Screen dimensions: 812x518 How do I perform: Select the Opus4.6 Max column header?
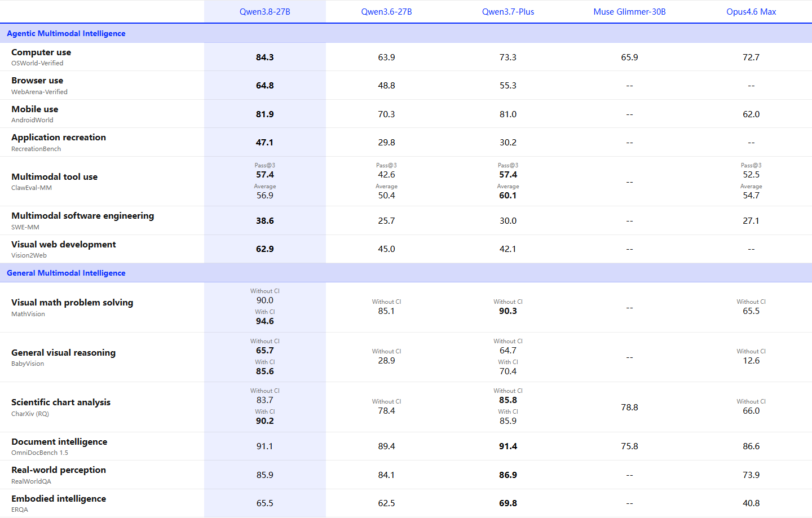click(751, 12)
